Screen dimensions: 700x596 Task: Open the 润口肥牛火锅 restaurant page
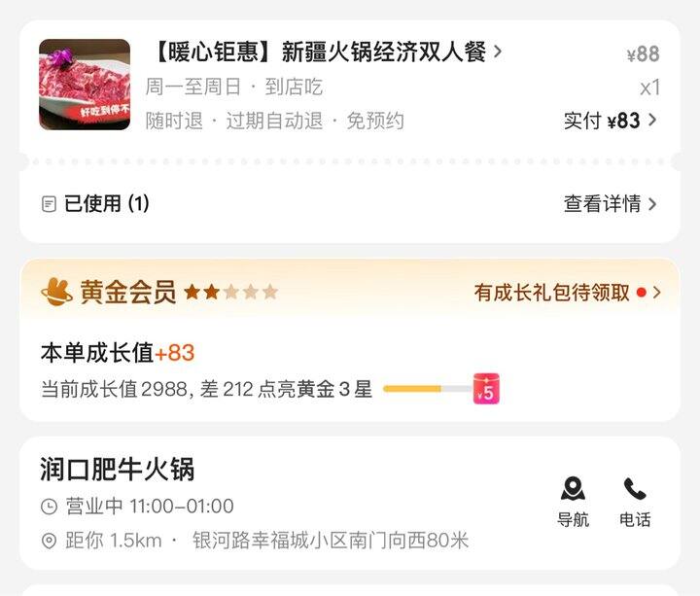click(118, 470)
